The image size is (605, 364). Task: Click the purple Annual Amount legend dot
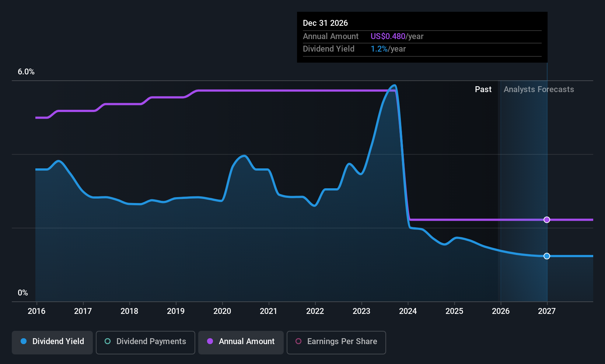point(210,342)
